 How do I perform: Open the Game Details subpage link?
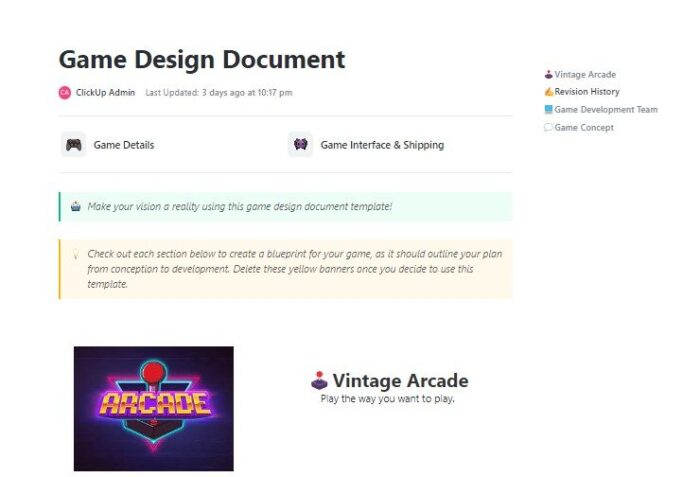[x=124, y=145]
